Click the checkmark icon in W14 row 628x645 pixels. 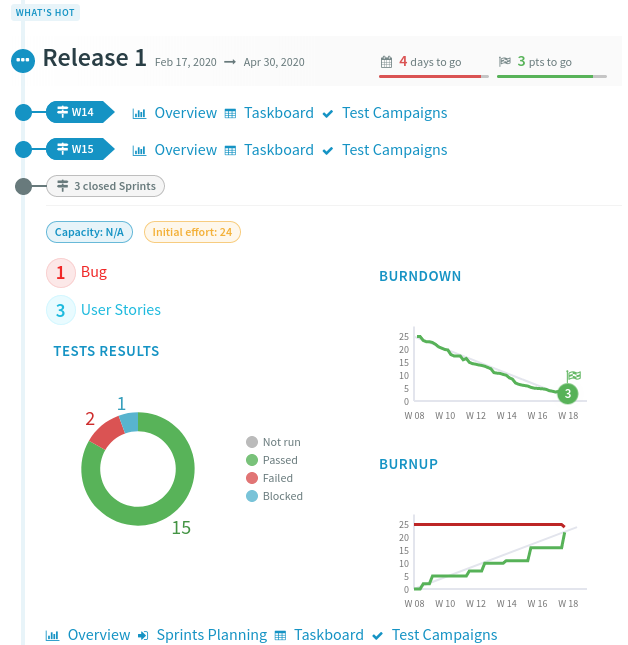point(328,114)
